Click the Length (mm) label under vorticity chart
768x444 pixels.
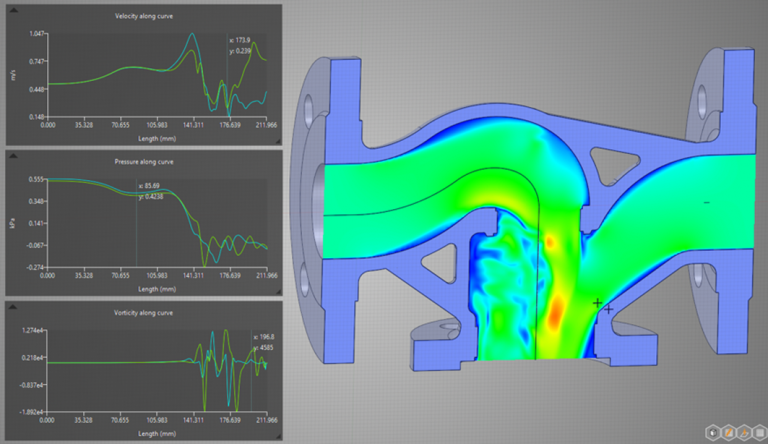[x=157, y=434]
